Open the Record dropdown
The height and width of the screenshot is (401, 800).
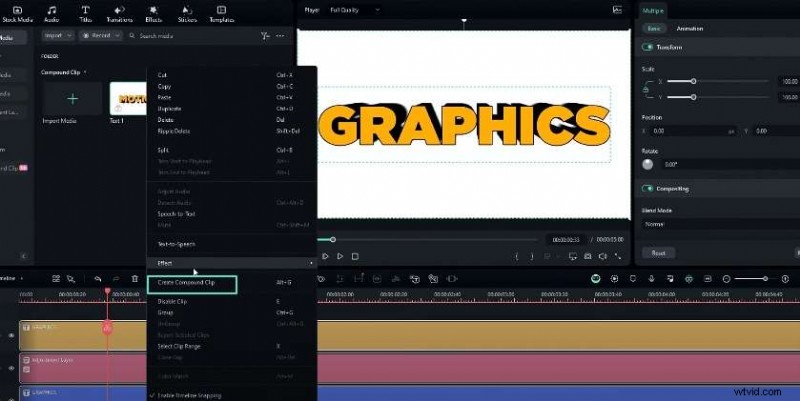coord(101,36)
